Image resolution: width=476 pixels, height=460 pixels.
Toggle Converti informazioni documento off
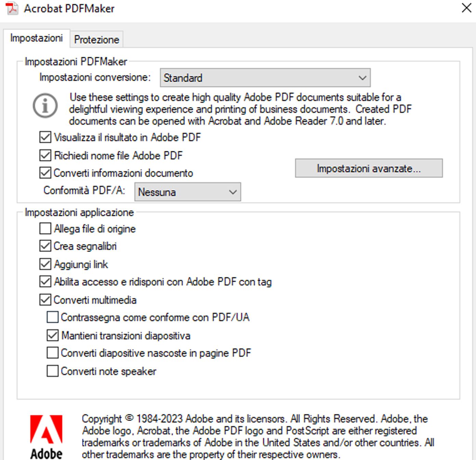pos(44,173)
